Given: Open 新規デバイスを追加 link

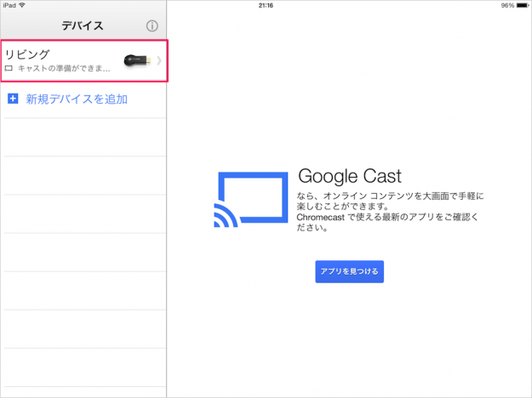Looking at the screenshot, I should [x=77, y=99].
